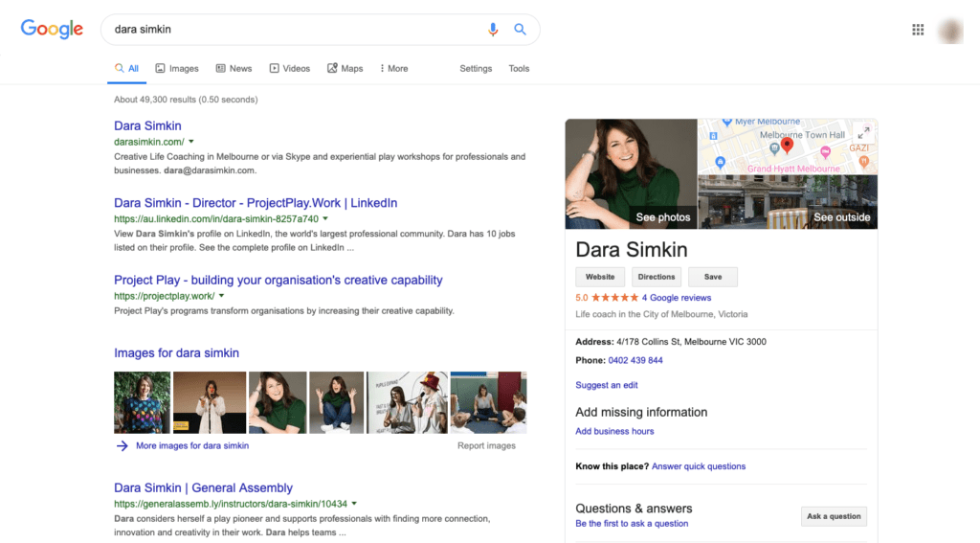The image size is (980, 543).
Task: Open 4 Google reviews link
Action: [677, 298]
